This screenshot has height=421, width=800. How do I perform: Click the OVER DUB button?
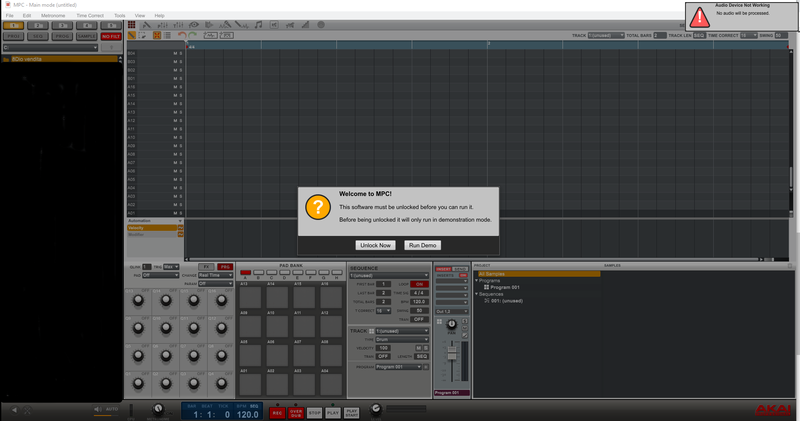coord(296,413)
